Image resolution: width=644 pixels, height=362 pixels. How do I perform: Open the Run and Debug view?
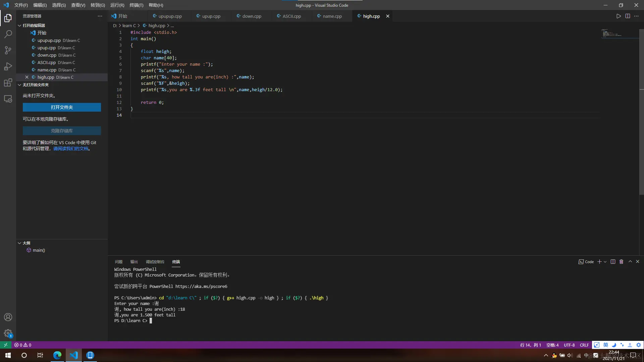coord(8,66)
